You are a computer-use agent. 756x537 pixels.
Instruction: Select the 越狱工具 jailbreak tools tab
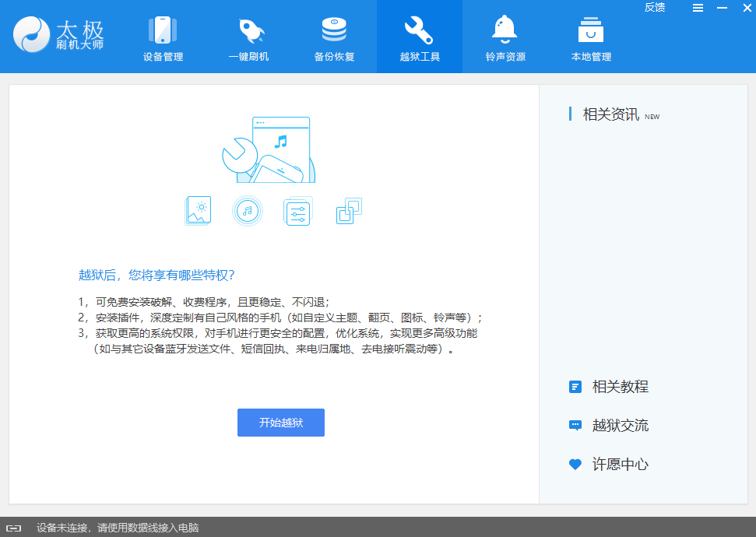tap(420, 38)
